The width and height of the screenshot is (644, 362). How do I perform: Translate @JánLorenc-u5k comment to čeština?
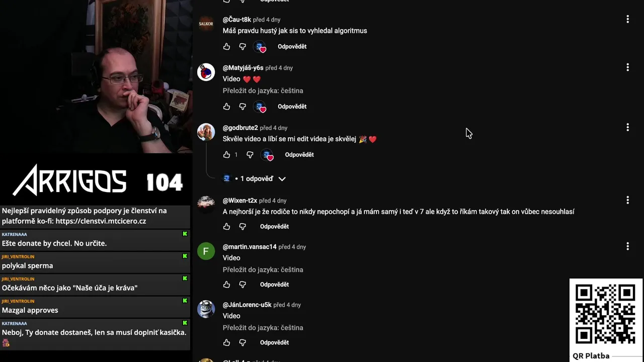point(263,328)
